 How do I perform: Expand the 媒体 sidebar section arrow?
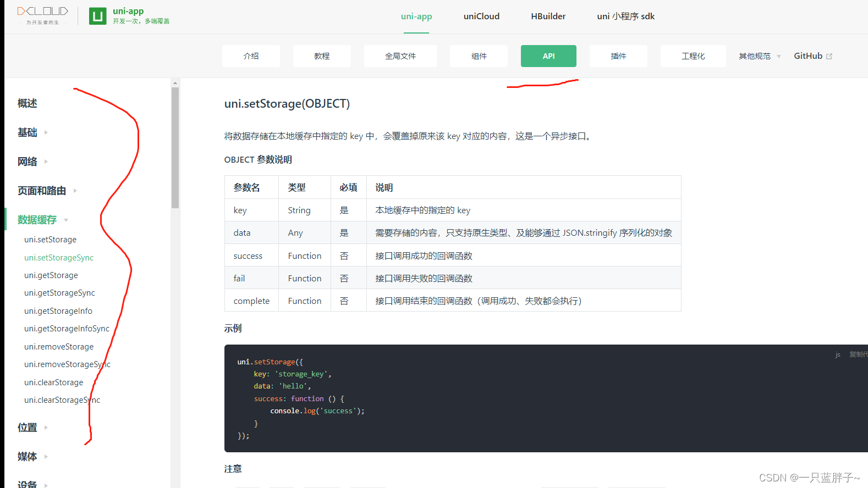pyautogui.click(x=46, y=457)
